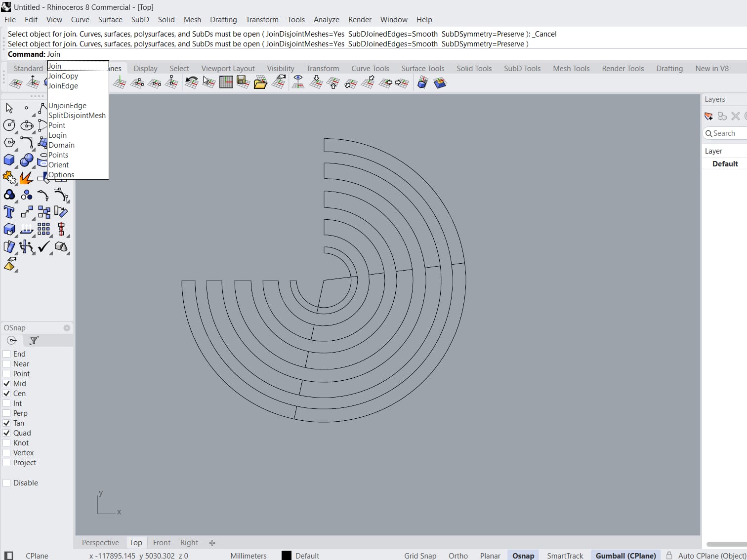Toggle SmartTrack in the status bar

click(x=565, y=556)
